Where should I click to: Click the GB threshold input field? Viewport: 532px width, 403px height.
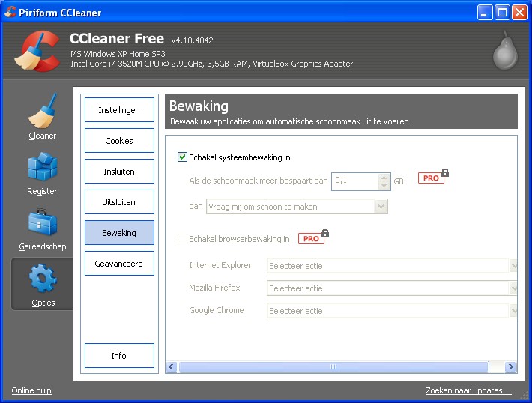pos(355,181)
